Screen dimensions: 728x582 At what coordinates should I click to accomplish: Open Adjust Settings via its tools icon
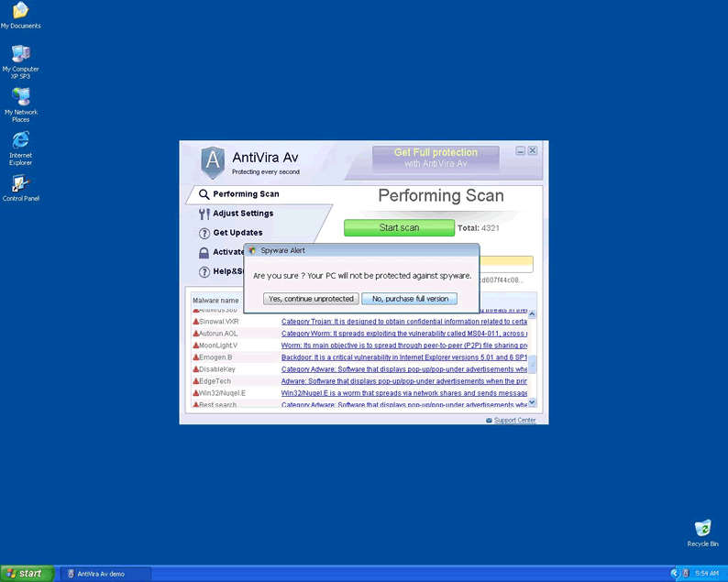coord(204,214)
